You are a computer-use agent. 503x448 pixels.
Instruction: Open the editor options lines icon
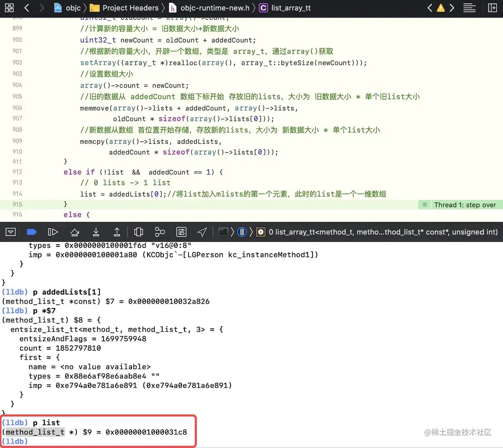[x=469, y=8]
